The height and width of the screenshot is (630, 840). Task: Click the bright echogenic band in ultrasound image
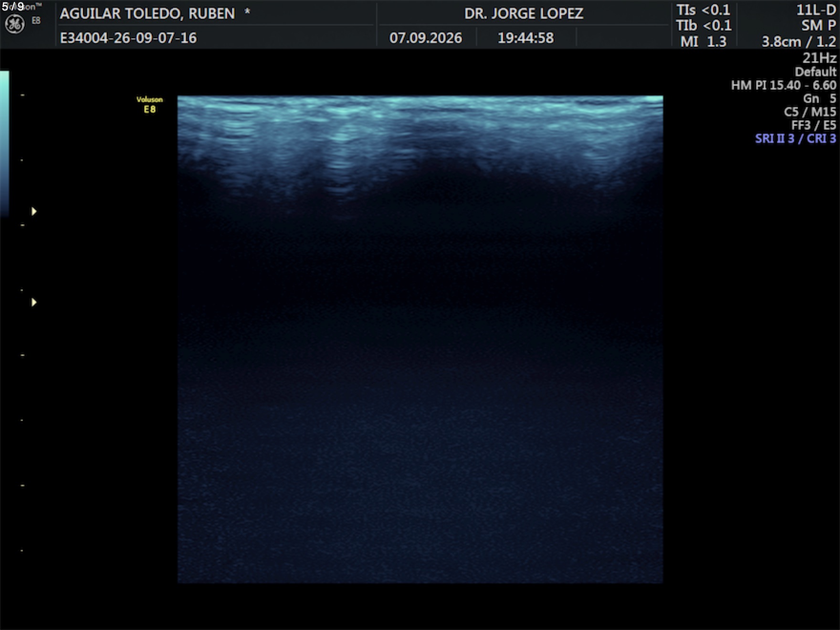click(420, 106)
